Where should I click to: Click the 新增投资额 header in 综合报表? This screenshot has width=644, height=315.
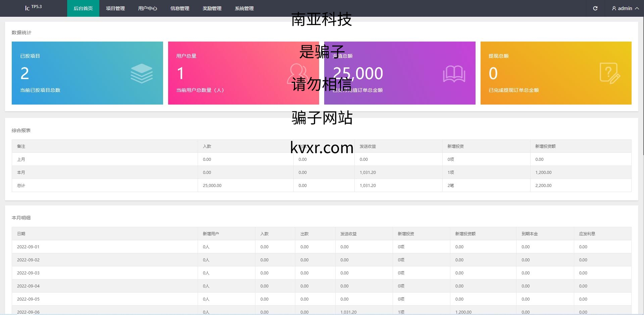tap(545, 146)
